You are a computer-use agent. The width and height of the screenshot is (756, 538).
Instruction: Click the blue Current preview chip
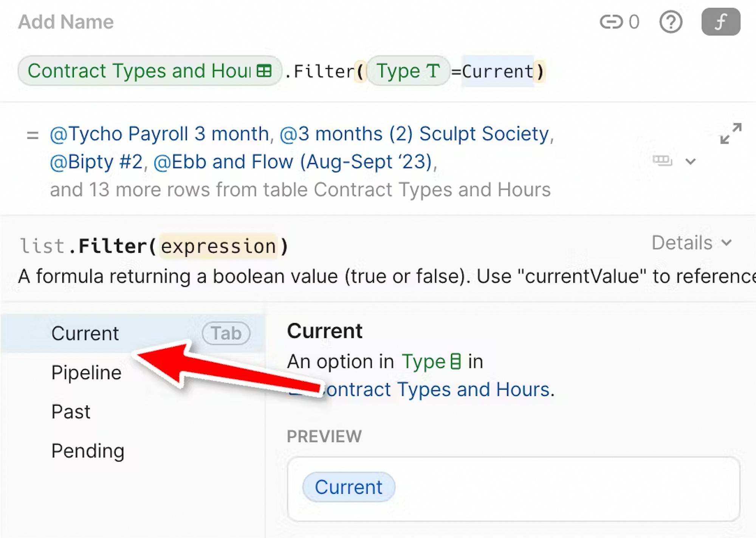click(x=349, y=487)
